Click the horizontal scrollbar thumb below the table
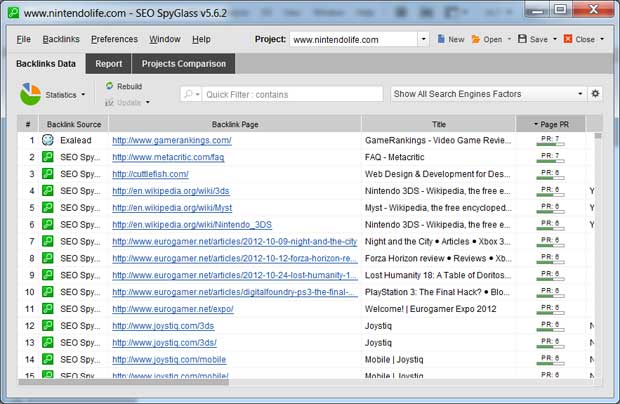The width and height of the screenshot is (620, 404). (x=123, y=382)
